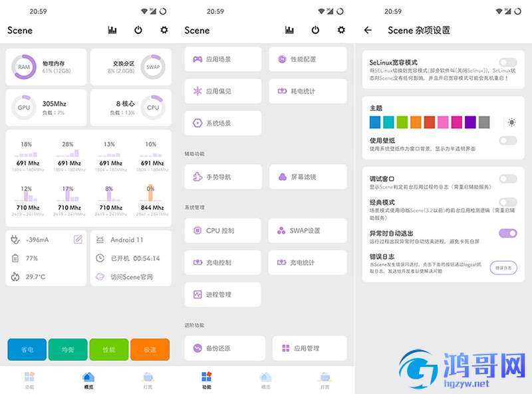This screenshot has height=394, width=532.
Task: Click the GPU load ring
Action: point(24,108)
